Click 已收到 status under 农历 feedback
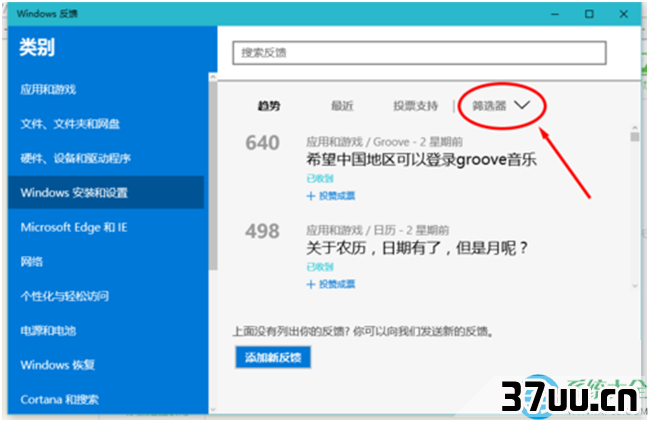650x422 pixels. (x=320, y=267)
